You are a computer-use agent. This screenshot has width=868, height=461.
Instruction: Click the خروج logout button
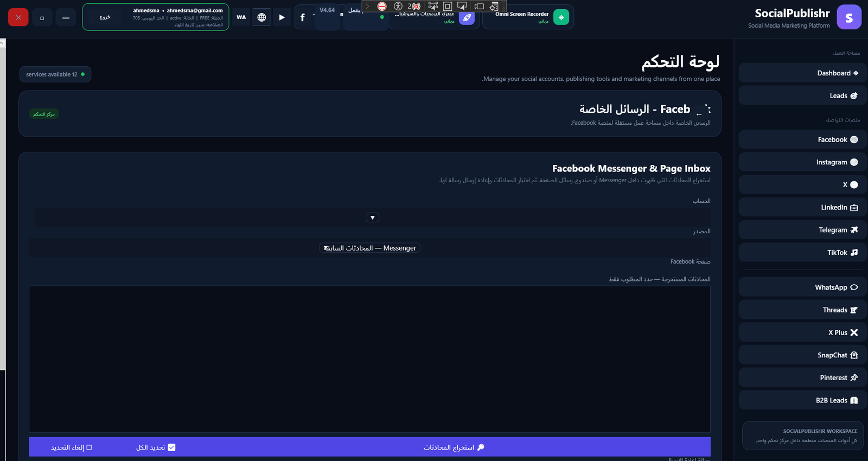[x=105, y=17]
